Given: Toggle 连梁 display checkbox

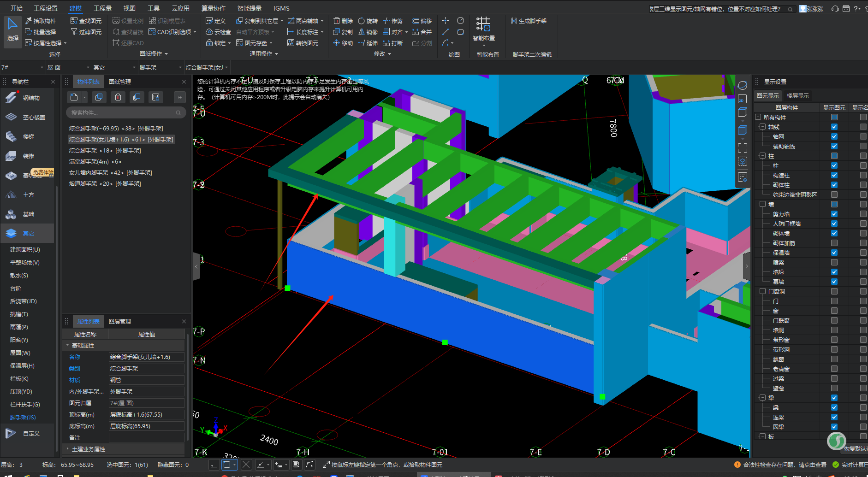Looking at the screenshot, I should pyautogui.click(x=834, y=417).
